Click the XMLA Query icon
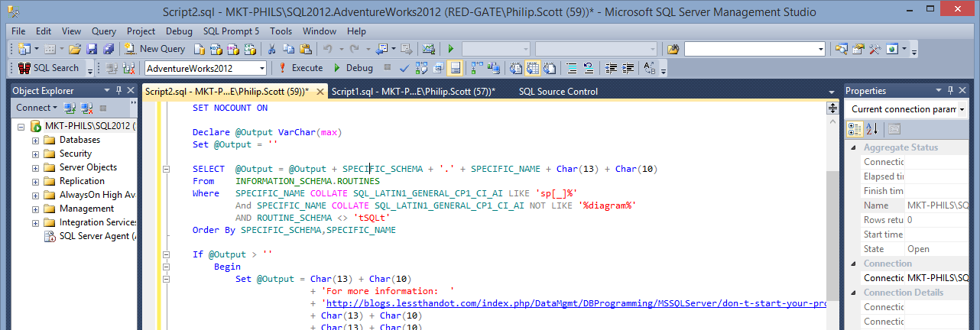The height and width of the screenshot is (330, 980). (x=249, y=49)
